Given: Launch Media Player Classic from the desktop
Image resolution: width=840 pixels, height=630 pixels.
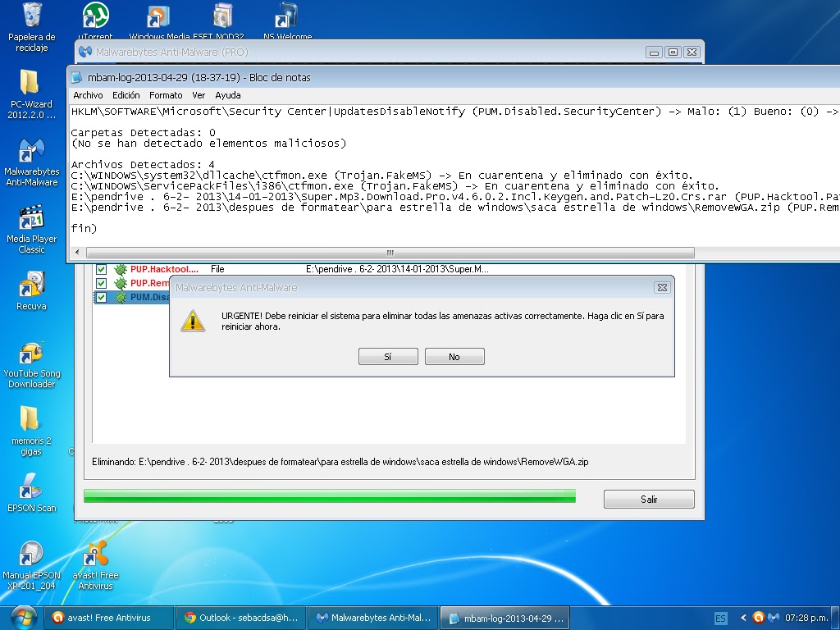Looking at the screenshot, I should coord(31,229).
